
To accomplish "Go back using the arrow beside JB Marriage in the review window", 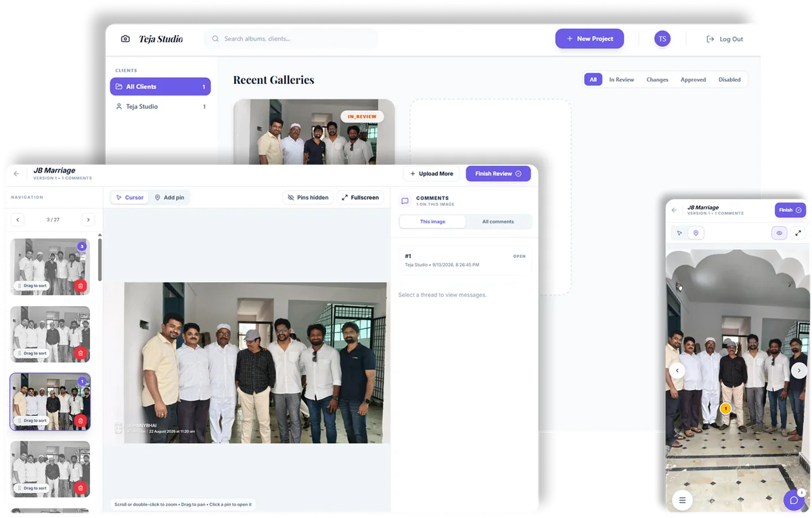I will pyautogui.click(x=16, y=174).
